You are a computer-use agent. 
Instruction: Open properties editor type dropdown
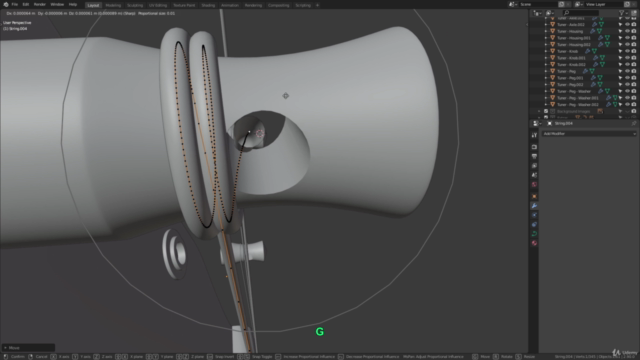point(537,123)
